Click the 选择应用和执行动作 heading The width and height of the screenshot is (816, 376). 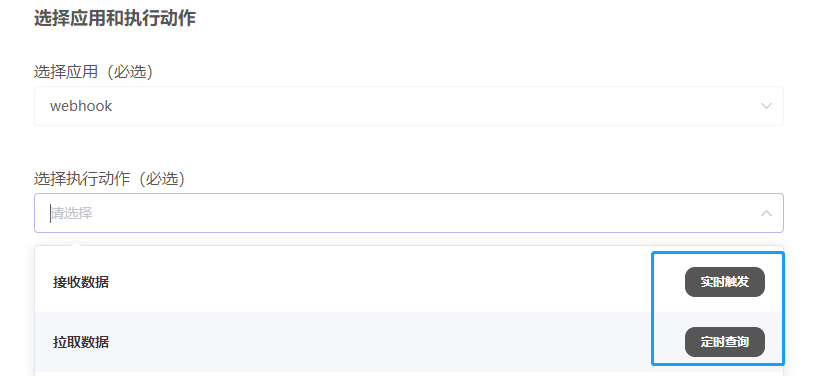point(115,18)
